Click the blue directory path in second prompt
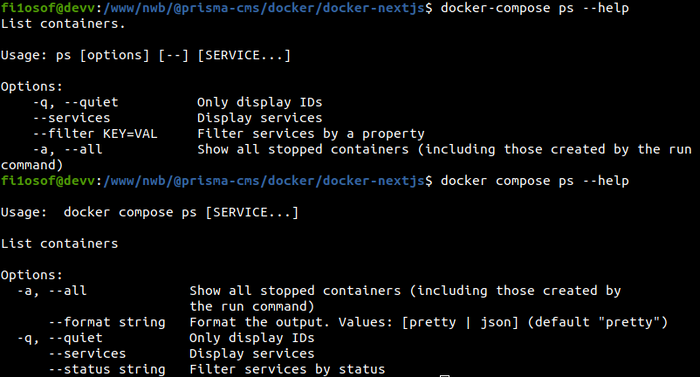Image resolution: width=700 pixels, height=377 pixels. [263, 181]
